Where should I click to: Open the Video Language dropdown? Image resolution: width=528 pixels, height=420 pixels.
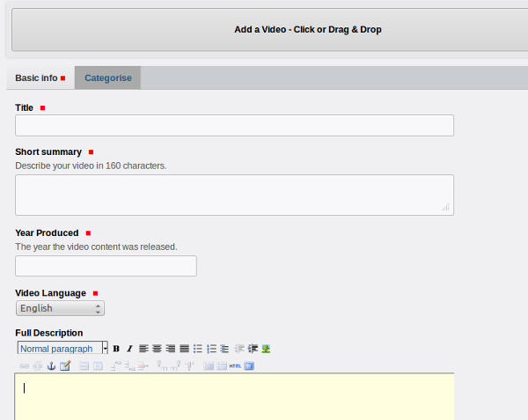click(60, 308)
